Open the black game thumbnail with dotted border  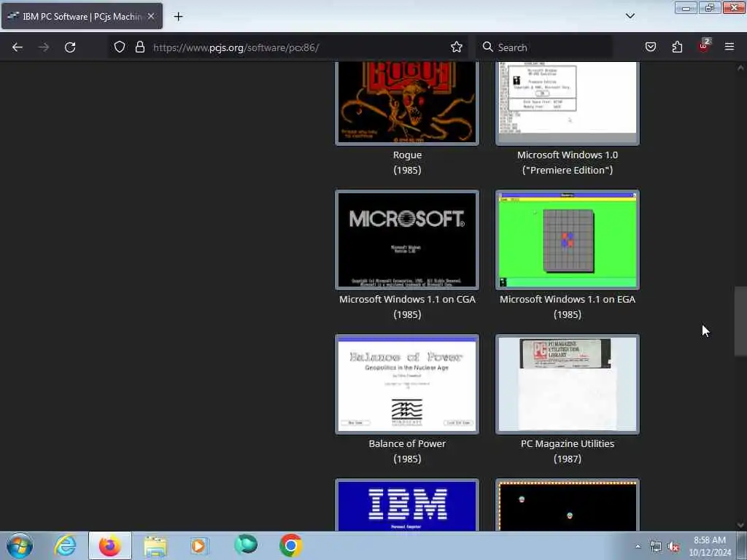[568, 505]
